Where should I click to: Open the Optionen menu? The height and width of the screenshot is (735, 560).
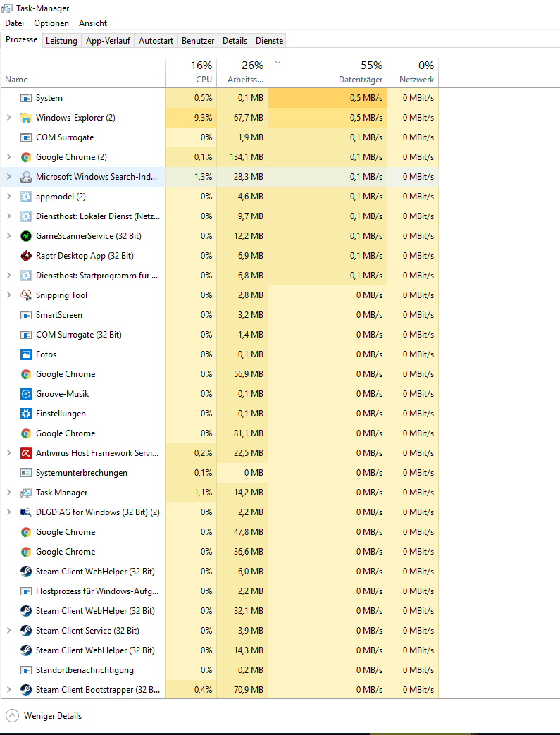[51, 23]
